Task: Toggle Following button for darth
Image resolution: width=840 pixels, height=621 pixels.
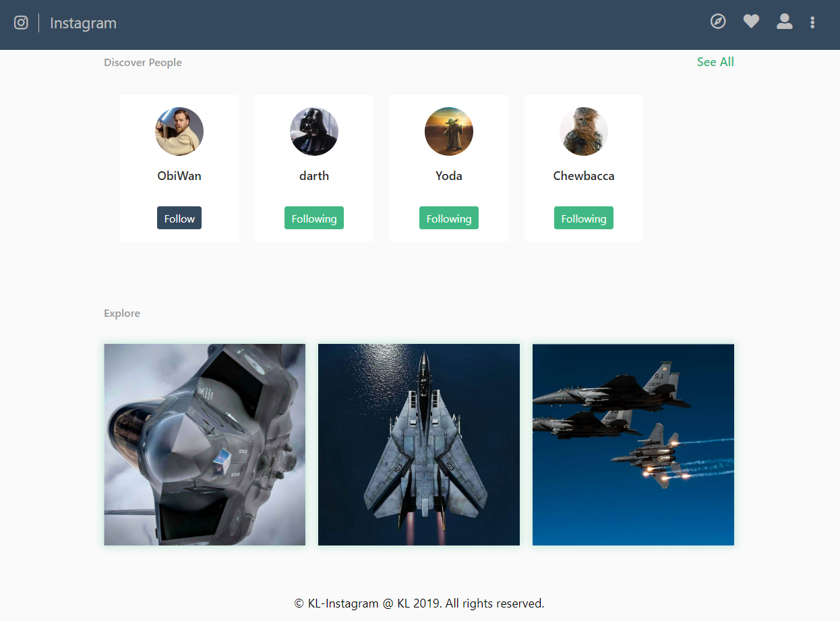Action: pos(314,218)
